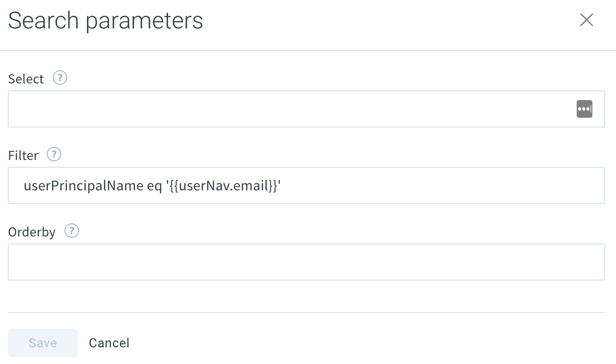The image size is (616, 364).
Task: Place cursor on the eq operator
Action: [154, 186]
